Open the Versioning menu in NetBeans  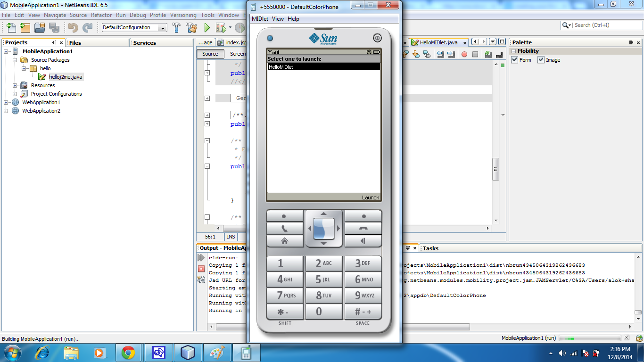(183, 15)
